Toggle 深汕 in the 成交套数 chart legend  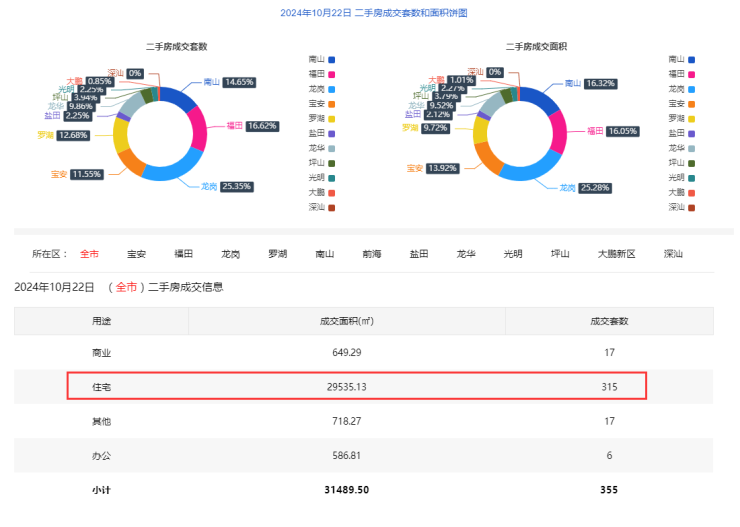322,208
